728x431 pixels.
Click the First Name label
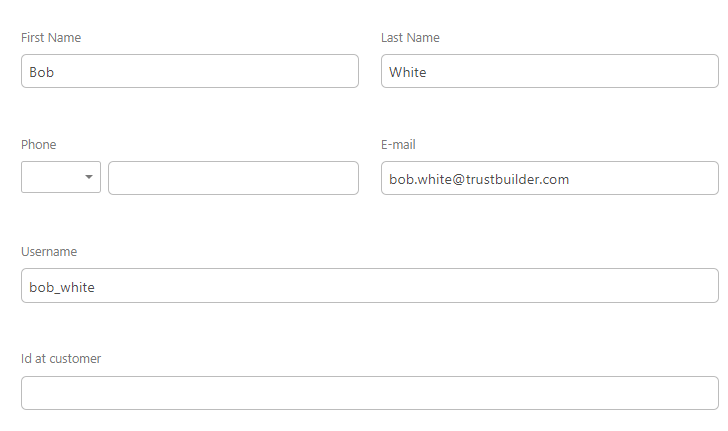[51, 38]
